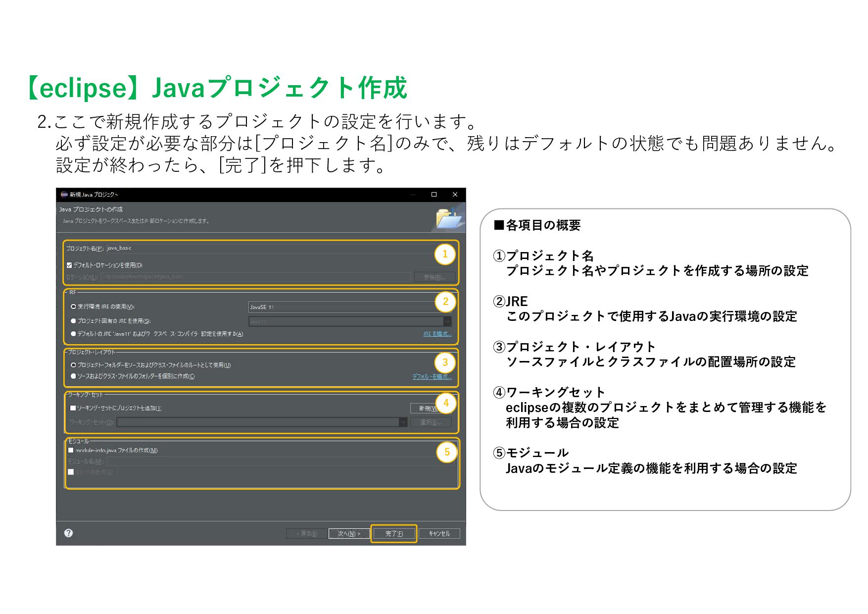Click '③プロジェクト・レイアウト' in the overview
This screenshot has width=868, height=614.
(575, 347)
